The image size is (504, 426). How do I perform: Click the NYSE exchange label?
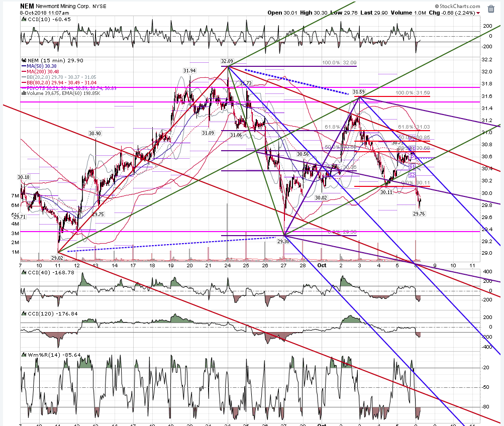[x=99, y=7]
